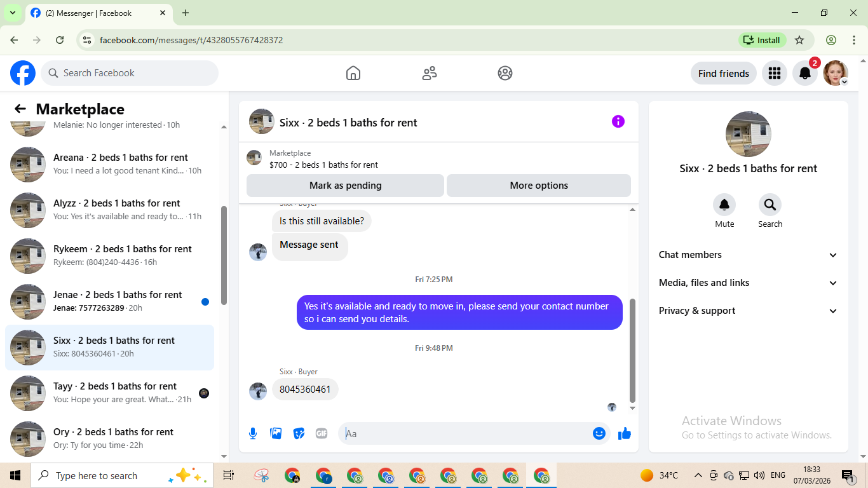Open the Home feed icon
The width and height of the screenshot is (868, 488).
(353, 73)
